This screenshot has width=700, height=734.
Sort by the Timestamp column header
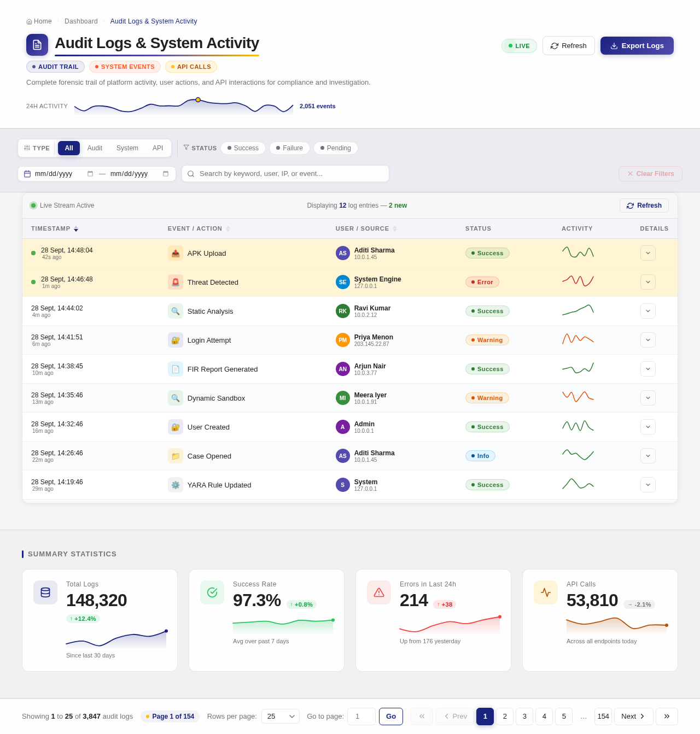(x=55, y=228)
